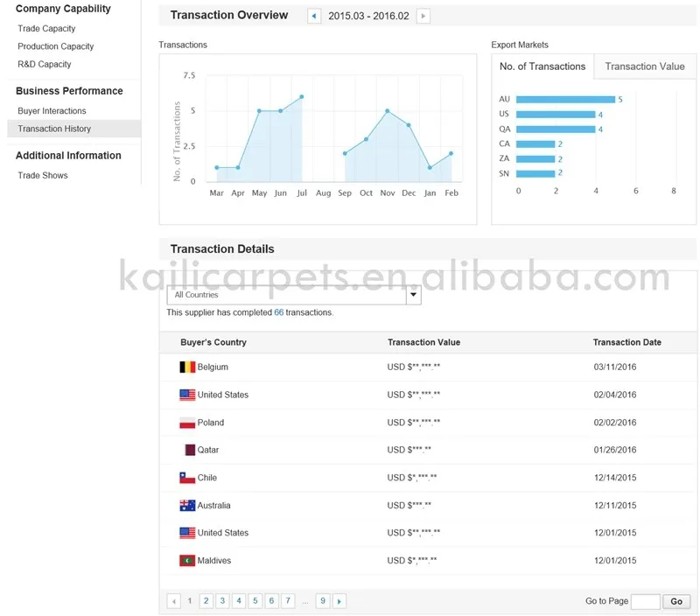The image size is (700, 616).
Task: Jump to page 9 in pagination
Action: click(323, 601)
